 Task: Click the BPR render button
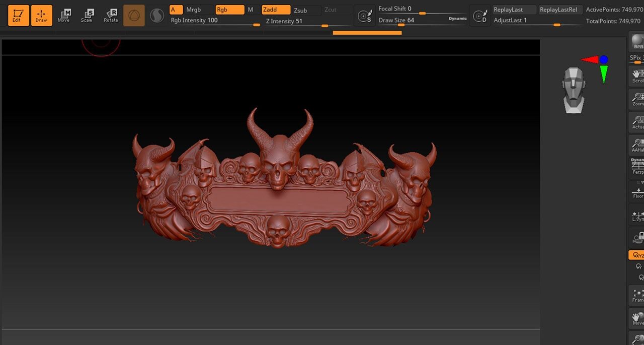[x=636, y=41]
